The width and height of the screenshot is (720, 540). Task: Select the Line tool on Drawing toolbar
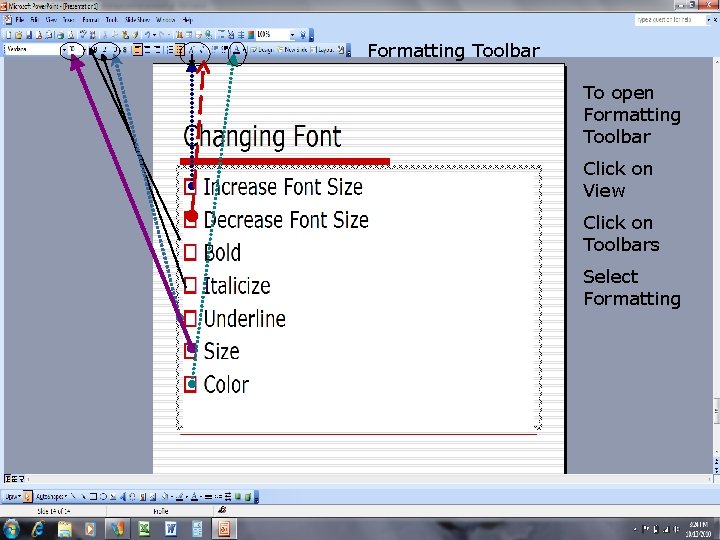point(73,496)
